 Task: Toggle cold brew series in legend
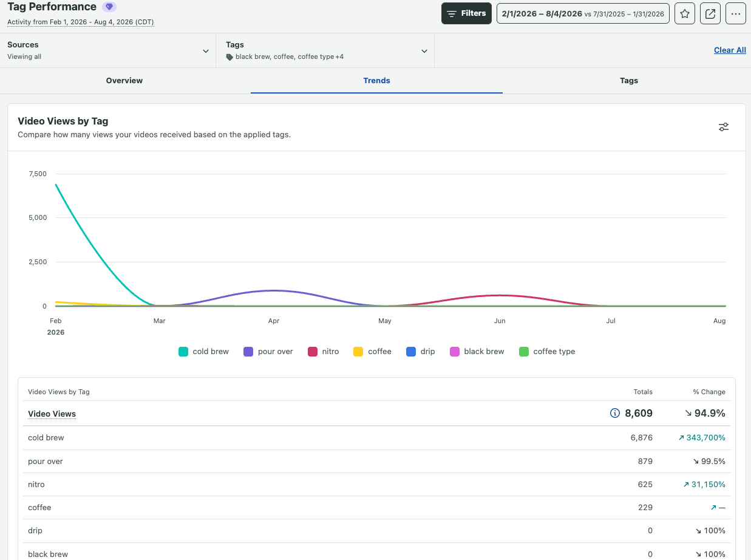pos(203,352)
